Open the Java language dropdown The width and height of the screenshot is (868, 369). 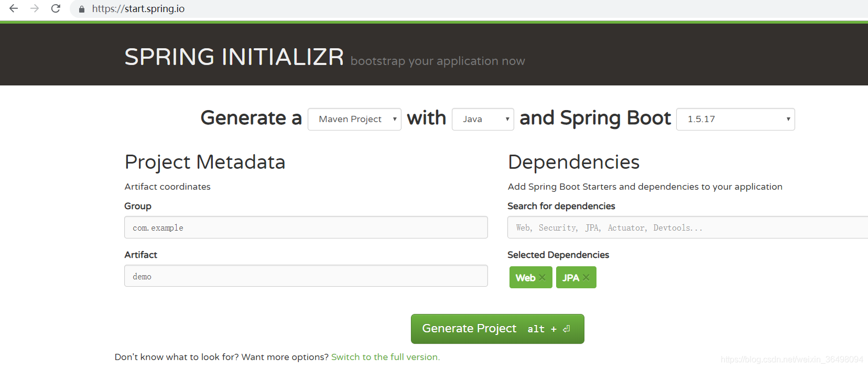483,119
